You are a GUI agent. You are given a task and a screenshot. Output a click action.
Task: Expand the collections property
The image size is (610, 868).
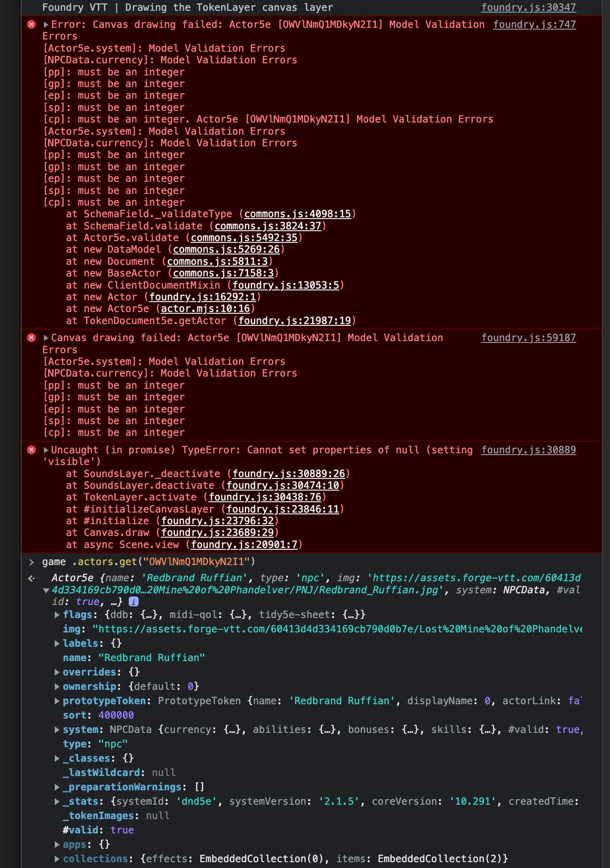pyautogui.click(x=57, y=859)
